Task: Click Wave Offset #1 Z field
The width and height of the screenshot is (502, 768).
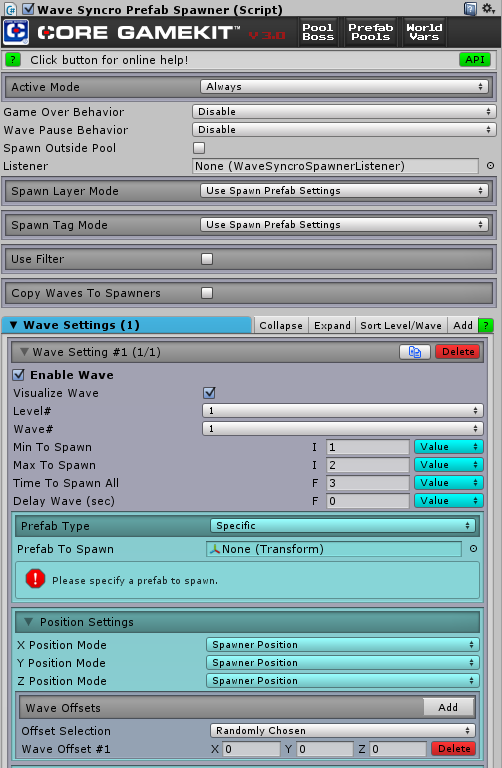Action: pos(398,748)
